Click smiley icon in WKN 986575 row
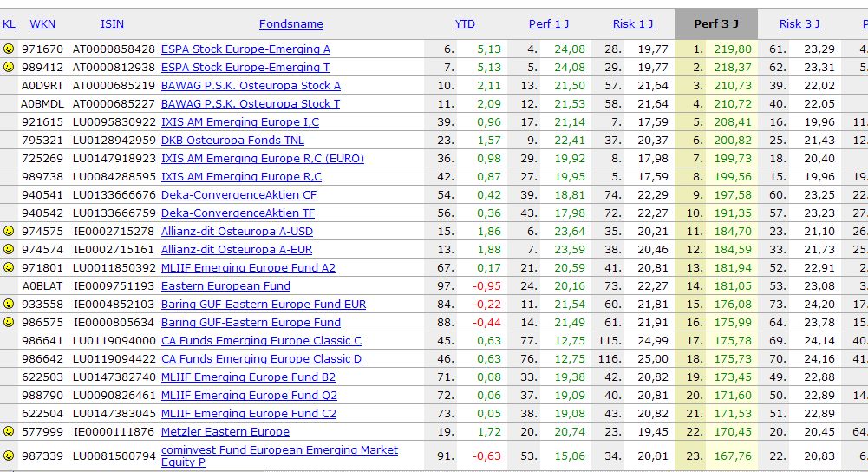Screen dimensions: 868x472 [x=9, y=323]
